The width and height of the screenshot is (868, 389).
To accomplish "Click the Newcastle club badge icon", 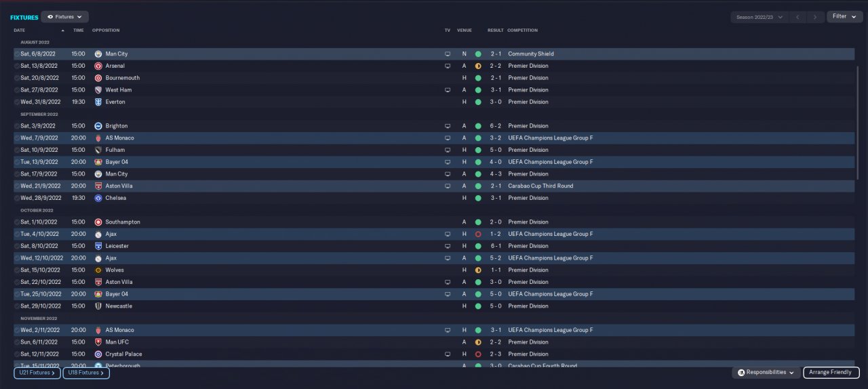I will pyautogui.click(x=98, y=306).
